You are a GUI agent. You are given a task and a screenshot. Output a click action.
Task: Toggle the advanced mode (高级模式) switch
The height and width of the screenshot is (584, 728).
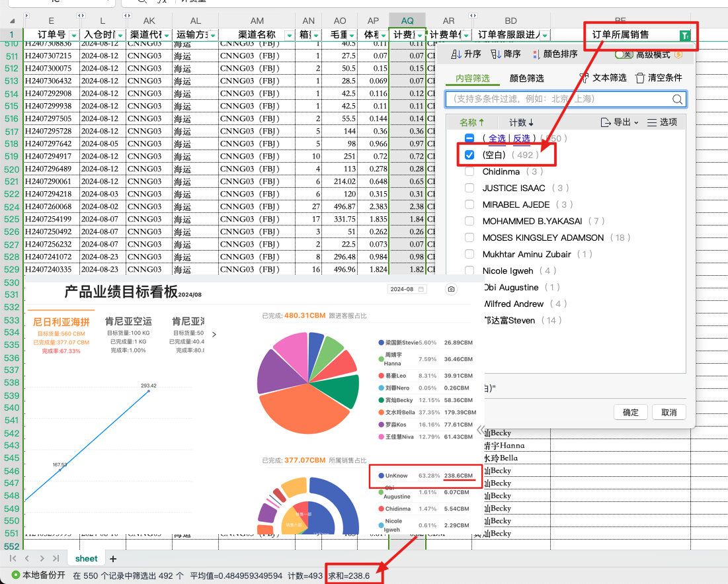click(x=624, y=54)
